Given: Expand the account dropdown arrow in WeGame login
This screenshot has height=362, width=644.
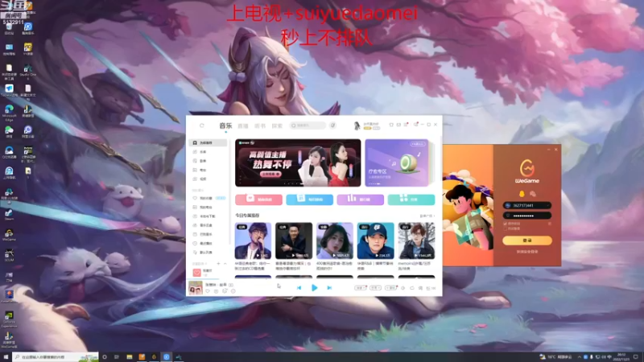Looking at the screenshot, I should tap(548, 206).
